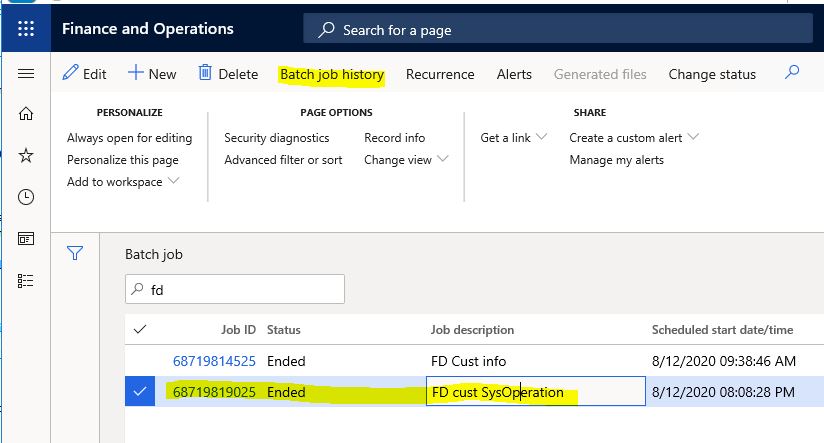Click the batch job filter field containing fd
824x443 pixels.
click(x=235, y=289)
